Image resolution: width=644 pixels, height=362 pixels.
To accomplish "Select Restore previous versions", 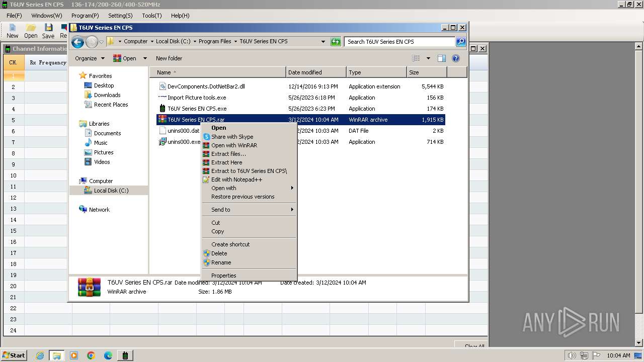I will pos(249,197).
